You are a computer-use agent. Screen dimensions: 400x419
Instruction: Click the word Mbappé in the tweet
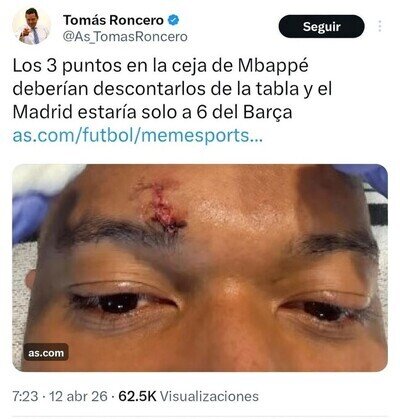[273, 67]
